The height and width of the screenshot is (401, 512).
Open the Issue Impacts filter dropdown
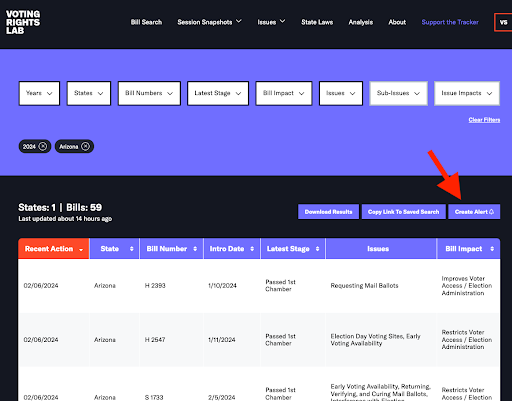[467, 93]
